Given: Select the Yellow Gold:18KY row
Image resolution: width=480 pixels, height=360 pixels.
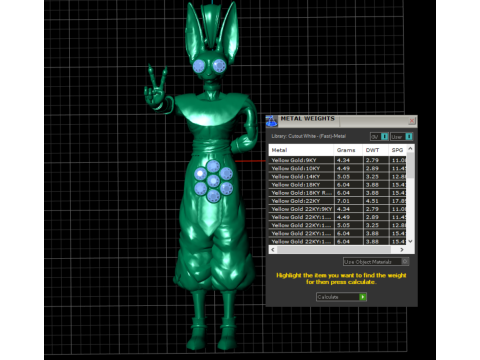Looking at the screenshot, I should tap(337, 185).
